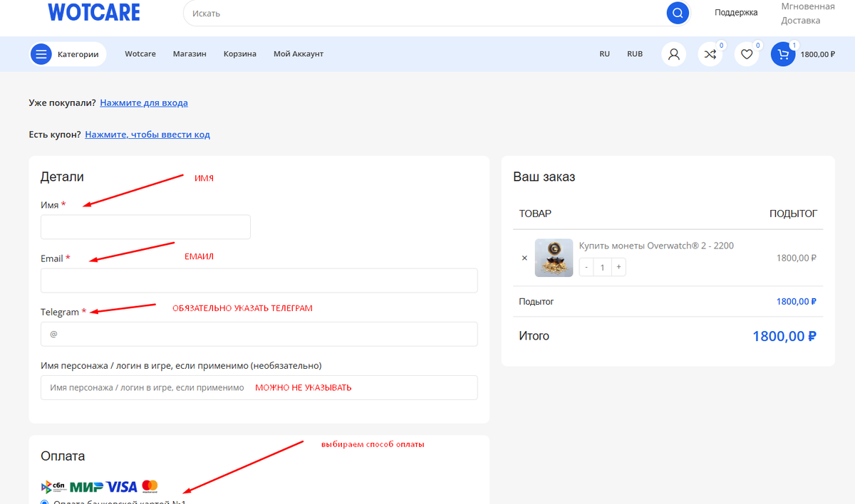Open the RU language selector
This screenshot has width=855, height=504.
(604, 54)
